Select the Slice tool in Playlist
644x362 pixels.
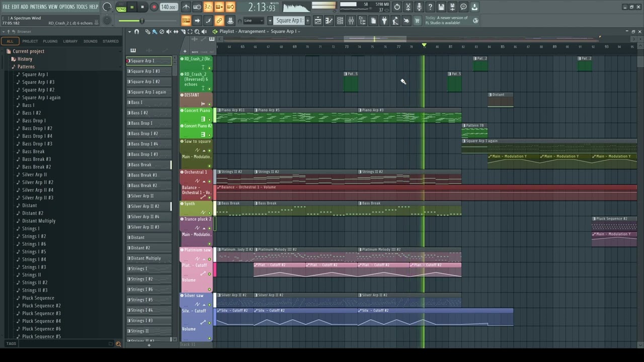183,32
